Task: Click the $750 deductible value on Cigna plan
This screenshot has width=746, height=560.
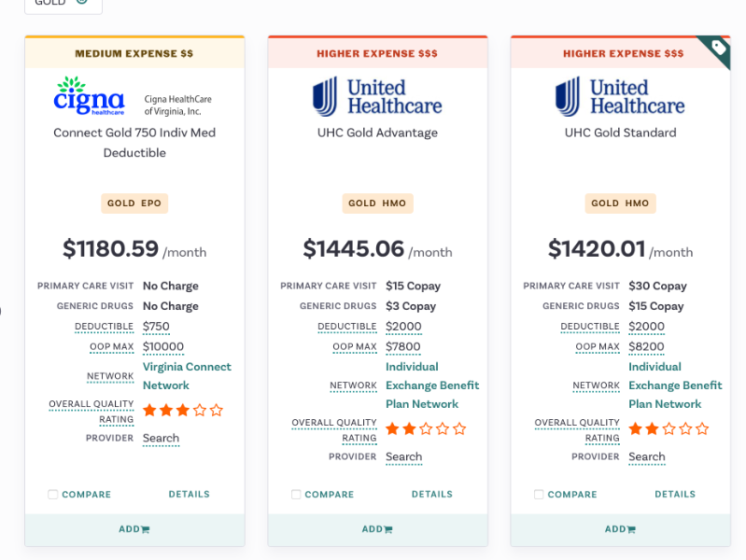Action: [x=156, y=327]
